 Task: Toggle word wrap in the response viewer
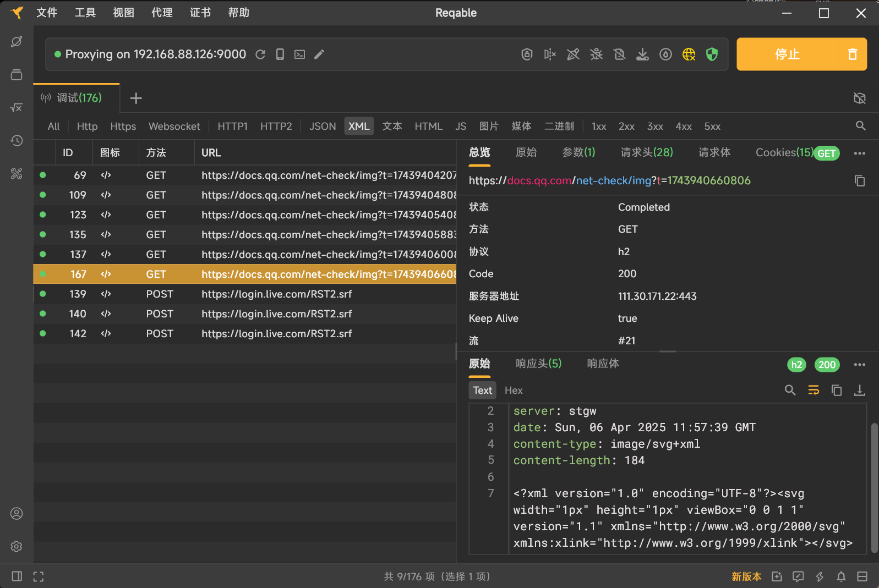(x=814, y=391)
